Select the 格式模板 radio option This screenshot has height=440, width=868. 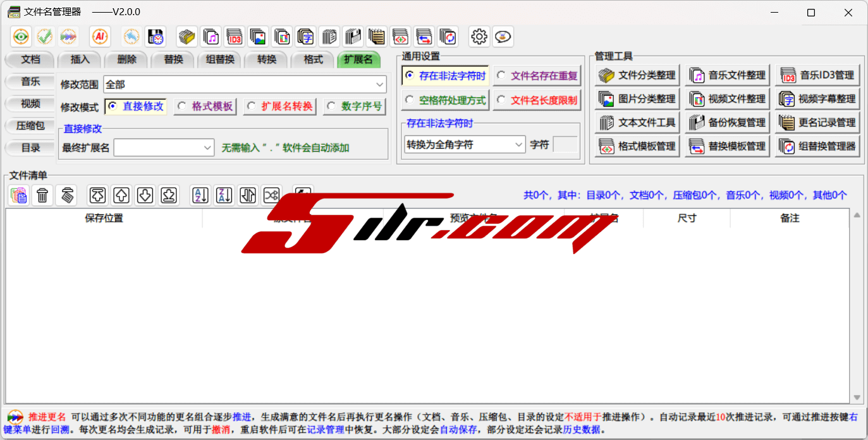point(205,106)
